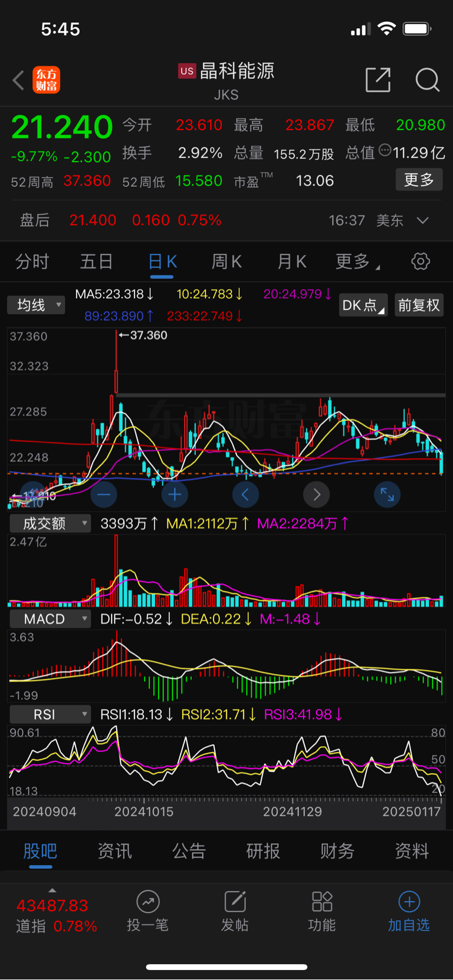
Task: Tap the 233:22.749 moving average value
Action: [205, 316]
